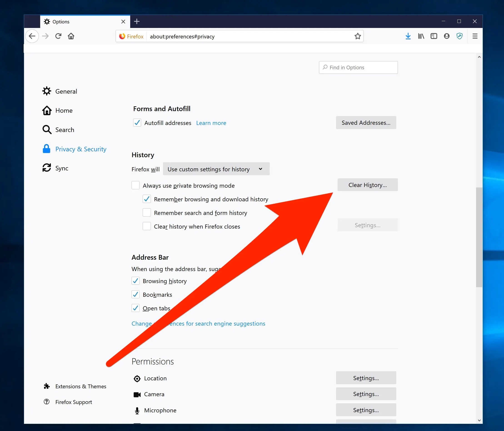Select Sync in the settings sidebar
The image size is (504, 431).
61,168
